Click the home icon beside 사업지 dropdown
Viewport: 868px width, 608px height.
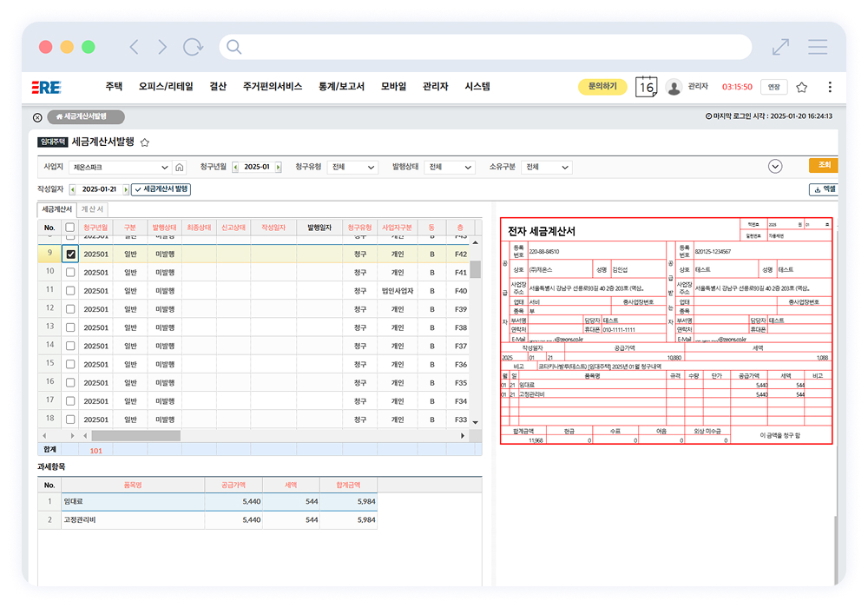click(180, 167)
